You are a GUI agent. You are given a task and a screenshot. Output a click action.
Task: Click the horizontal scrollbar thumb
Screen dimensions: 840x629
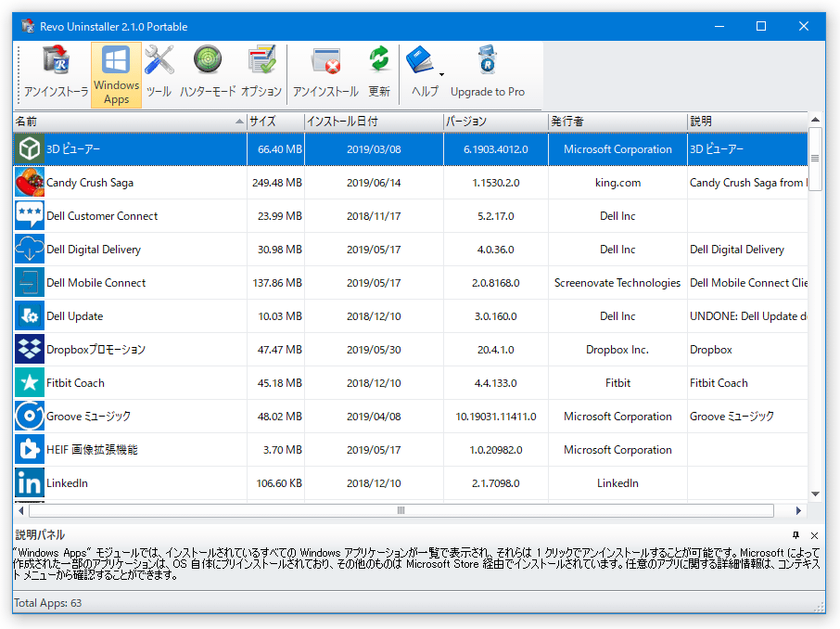(401, 510)
